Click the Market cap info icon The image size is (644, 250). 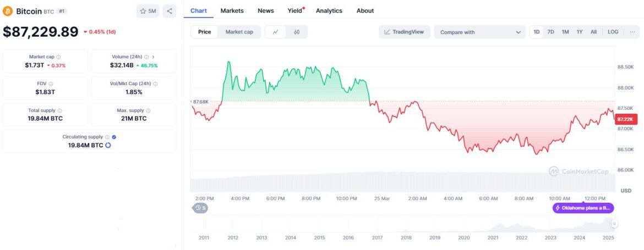(59, 57)
